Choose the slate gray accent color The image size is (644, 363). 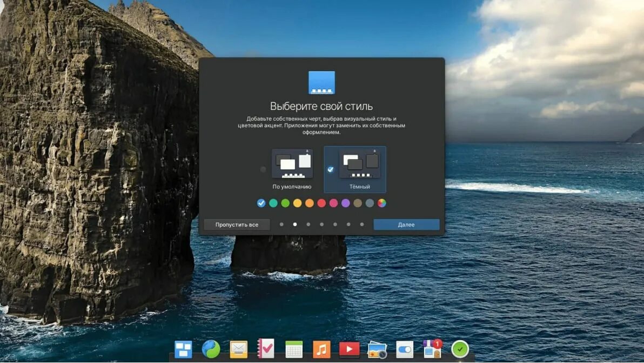coord(370,203)
